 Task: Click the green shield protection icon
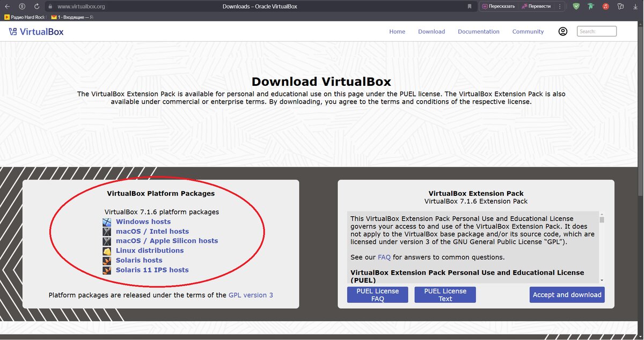(576, 6)
